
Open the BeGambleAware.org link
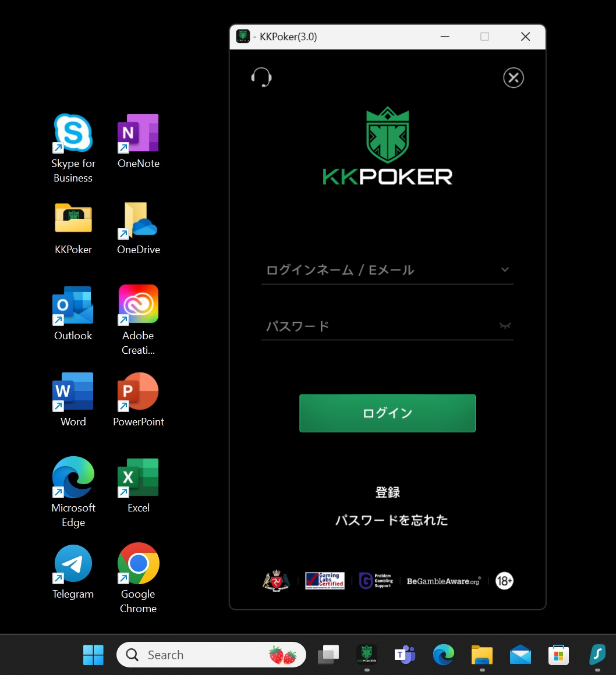[444, 581]
